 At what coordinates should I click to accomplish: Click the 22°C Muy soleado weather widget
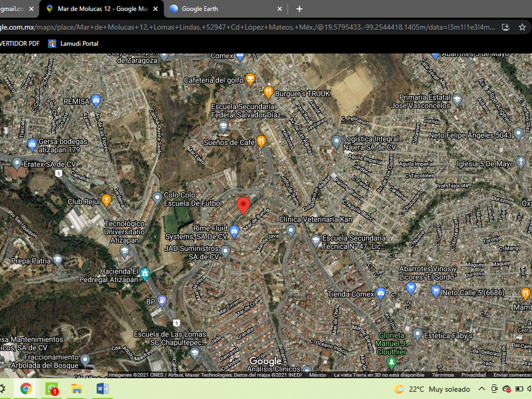tap(432, 389)
